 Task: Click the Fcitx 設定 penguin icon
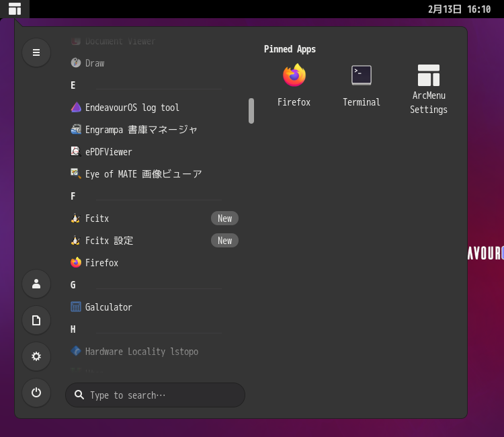pyautogui.click(x=76, y=240)
